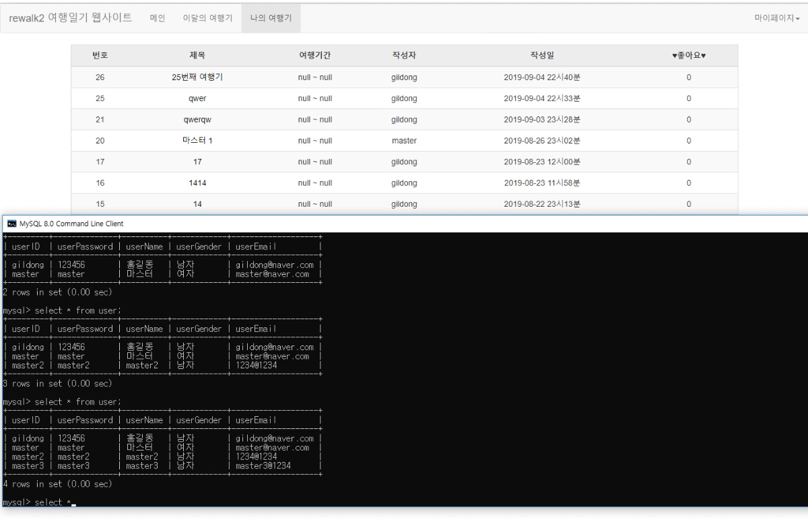Click the date 2019-08-26 23시02분
Screen dimensions: 808x532
(542, 140)
